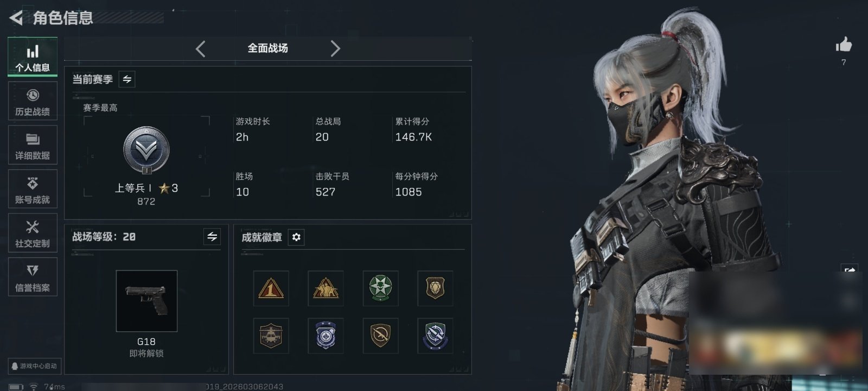Image resolution: width=868 pixels, height=391 pixels.
Task: Switch to previous mode with left chevron
Action: click(200, 49)
